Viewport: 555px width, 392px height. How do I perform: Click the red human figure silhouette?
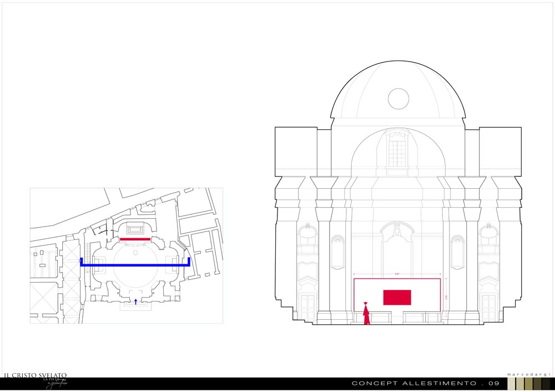point(366,313)
